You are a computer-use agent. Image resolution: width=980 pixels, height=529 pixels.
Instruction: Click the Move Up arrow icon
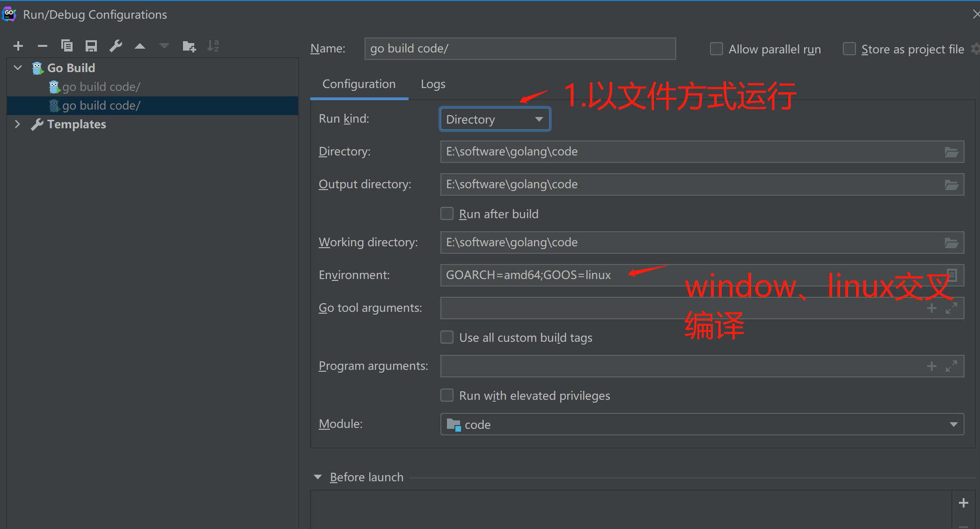click(x=140, y=46)
